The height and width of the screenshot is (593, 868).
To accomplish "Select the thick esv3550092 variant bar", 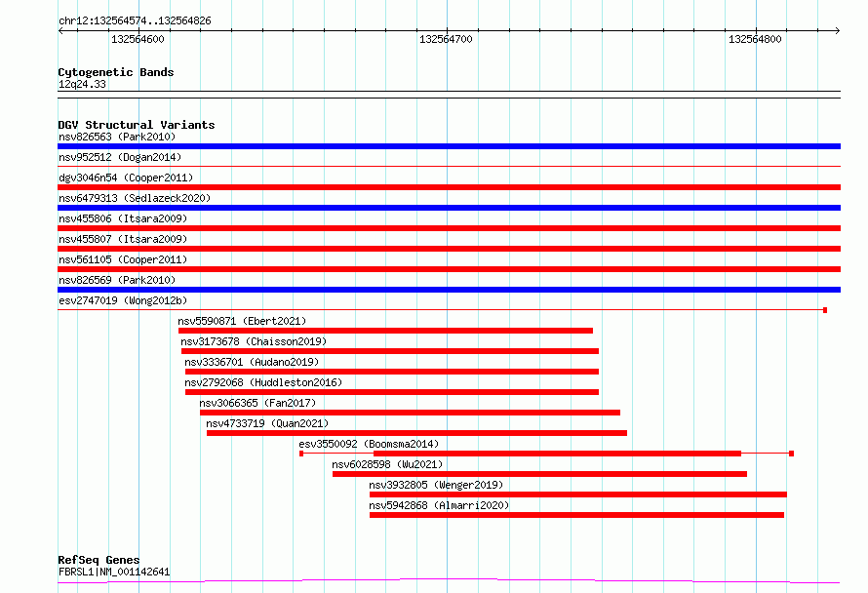I will 558,454.
